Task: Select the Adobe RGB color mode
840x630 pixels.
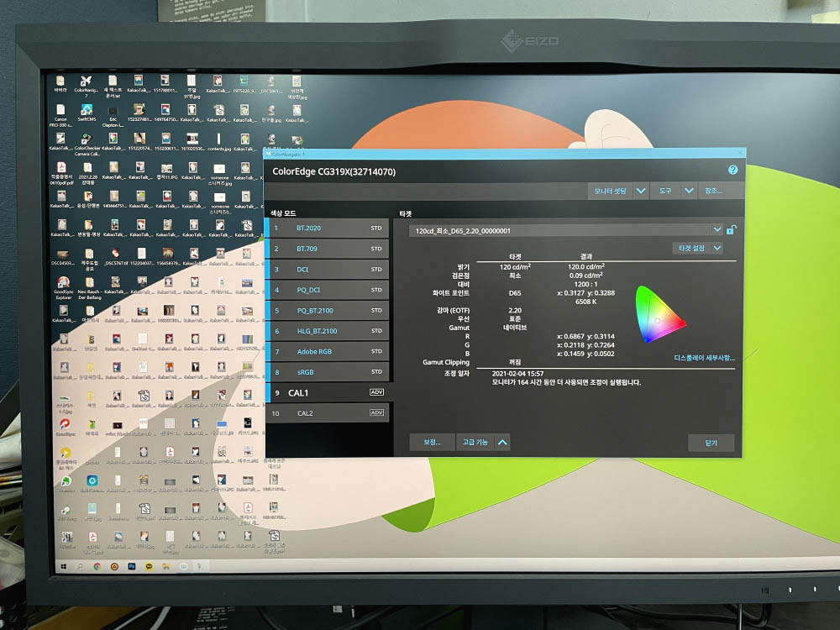Action: pos(328,351)
